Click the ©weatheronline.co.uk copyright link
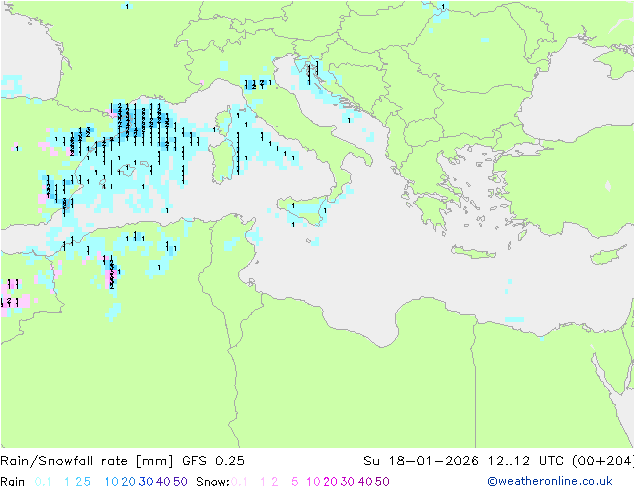The height and width of the screenshot is (490, 634). pos(550,481)
